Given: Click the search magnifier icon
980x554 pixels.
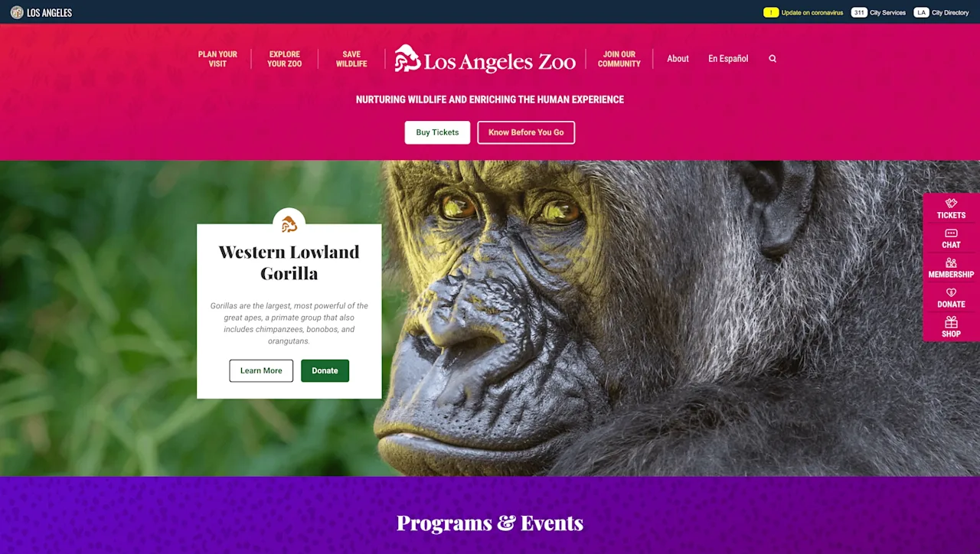Looking at the screenshot, I should (773, 59).
